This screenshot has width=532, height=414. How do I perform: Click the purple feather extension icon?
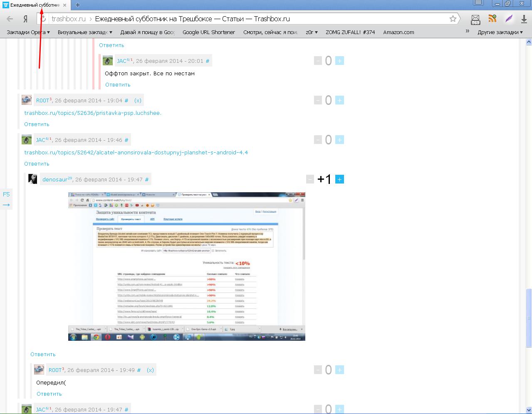509,19
